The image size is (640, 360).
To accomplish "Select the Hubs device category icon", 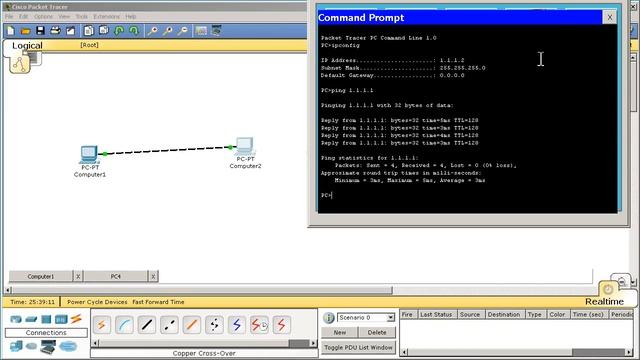I will [x=46, y=319].
